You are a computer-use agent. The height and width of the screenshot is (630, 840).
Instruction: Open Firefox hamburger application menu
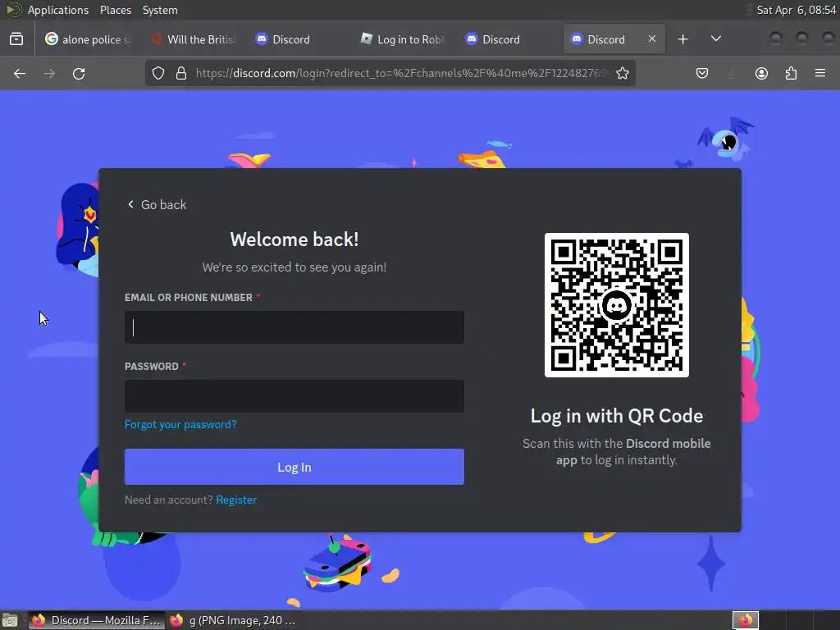[x=820, y=73]
